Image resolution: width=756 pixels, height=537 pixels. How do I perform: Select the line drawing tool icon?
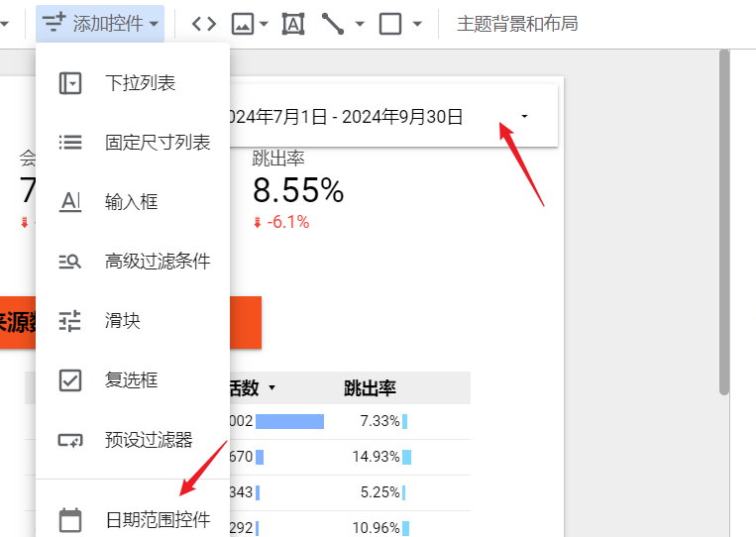click(333, 23)
